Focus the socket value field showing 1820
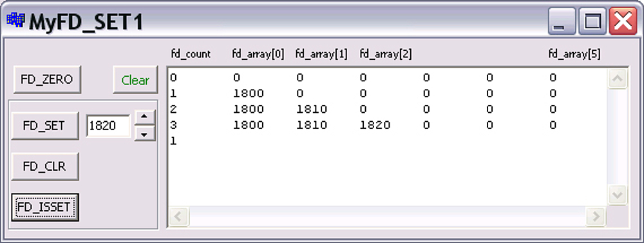Image resolution: width=644 pixels, height=243 pixels. (x=108, y=126)
